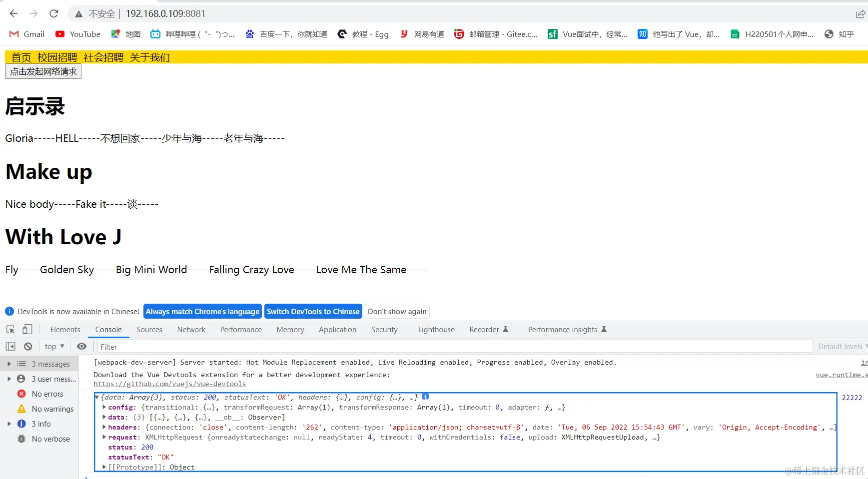868x479 pixels.
Task: Expand the config property
Action: (104, 408)
